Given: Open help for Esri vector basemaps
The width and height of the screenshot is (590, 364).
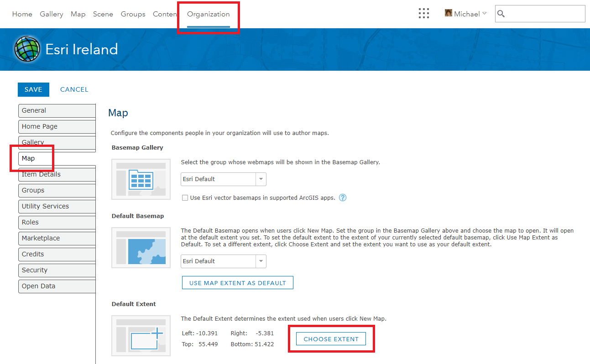Looking at the screenshot, I should pyautogui.click(x=343, y=198).
